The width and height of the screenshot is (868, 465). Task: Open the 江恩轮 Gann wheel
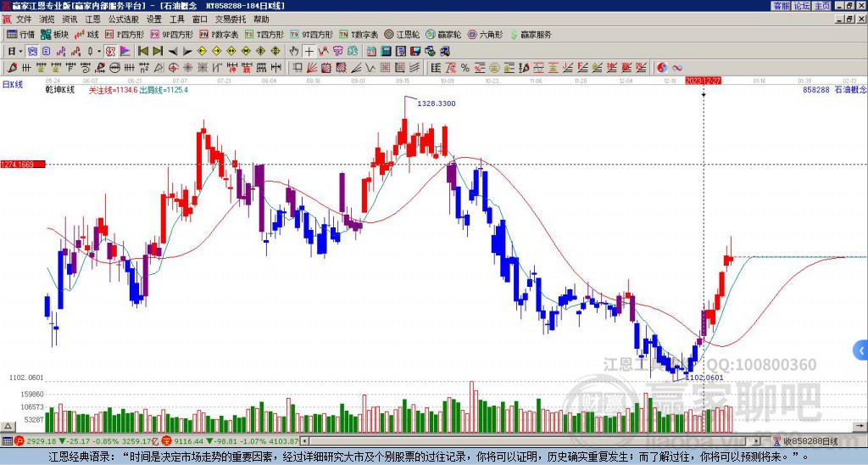click(402, 34)
